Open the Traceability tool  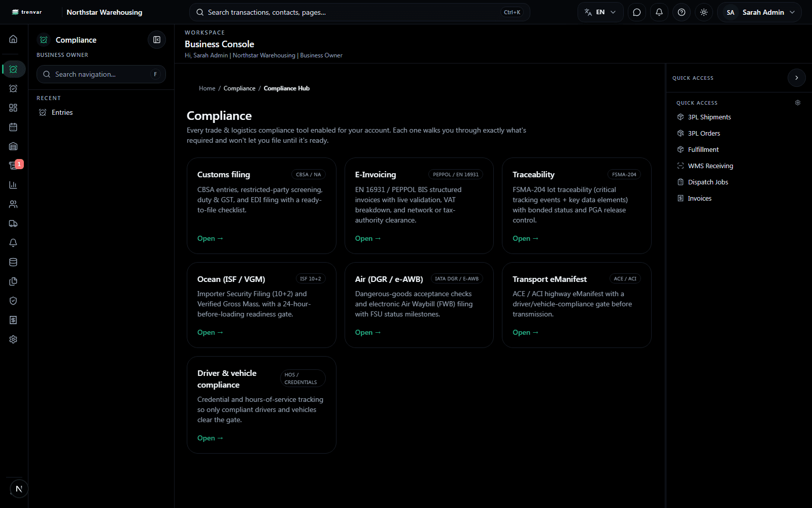(x=525, y=238)
